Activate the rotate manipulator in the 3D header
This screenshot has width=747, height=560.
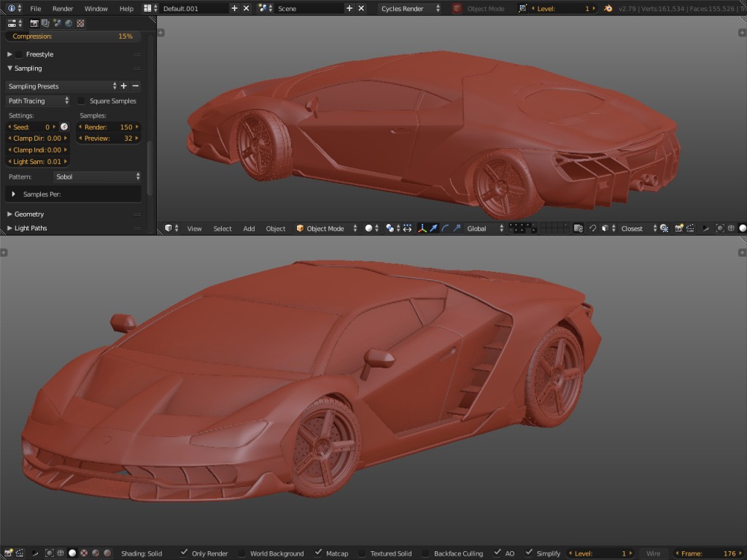(445, 227)
